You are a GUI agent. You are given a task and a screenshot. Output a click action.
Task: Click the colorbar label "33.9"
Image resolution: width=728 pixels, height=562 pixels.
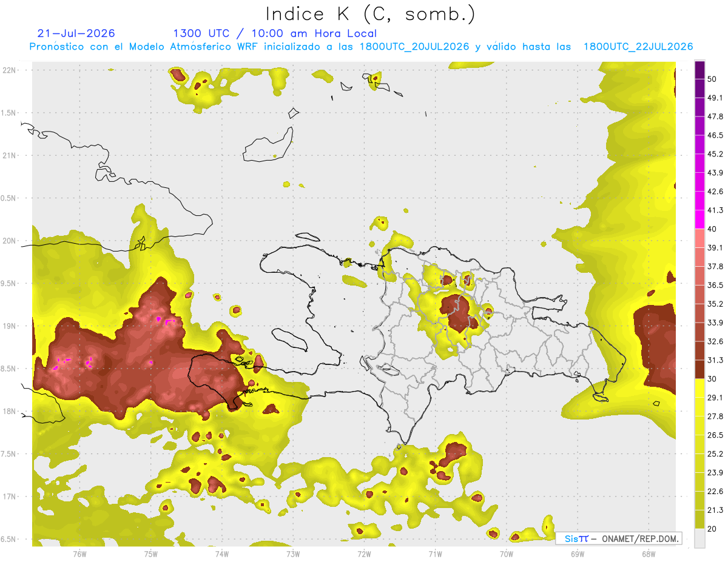(715, 323)
